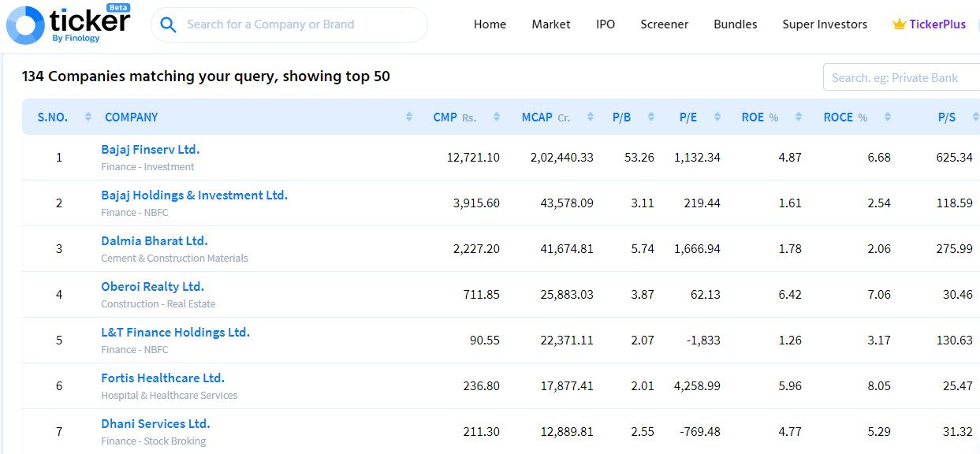This screenshot has height=454, width=980.
Task: Open the Home menu item
Action: [x=490, y=24]
